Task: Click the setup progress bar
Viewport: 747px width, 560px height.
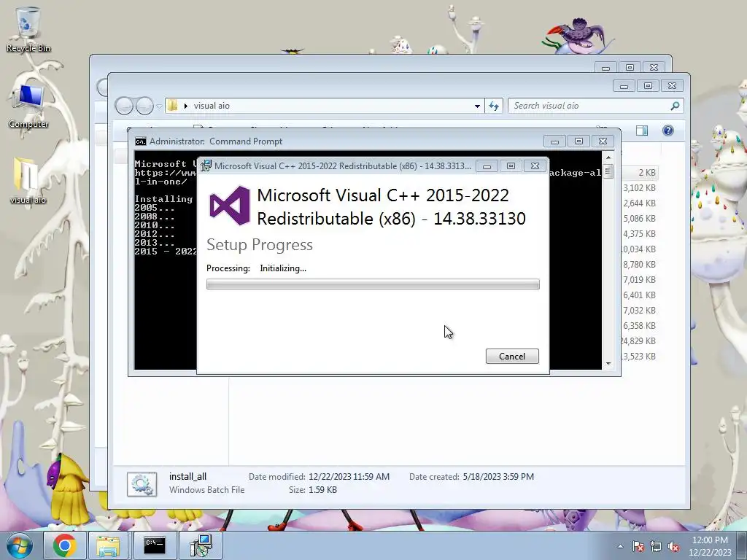Action: pyautogui.click(x=373, y=284)
